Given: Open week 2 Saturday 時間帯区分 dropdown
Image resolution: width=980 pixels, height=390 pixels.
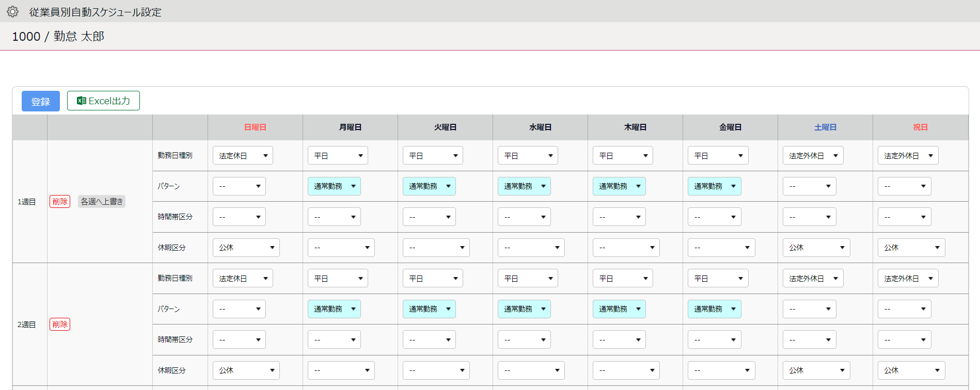Looking at the screenshot, I should (x=809, y=339).
